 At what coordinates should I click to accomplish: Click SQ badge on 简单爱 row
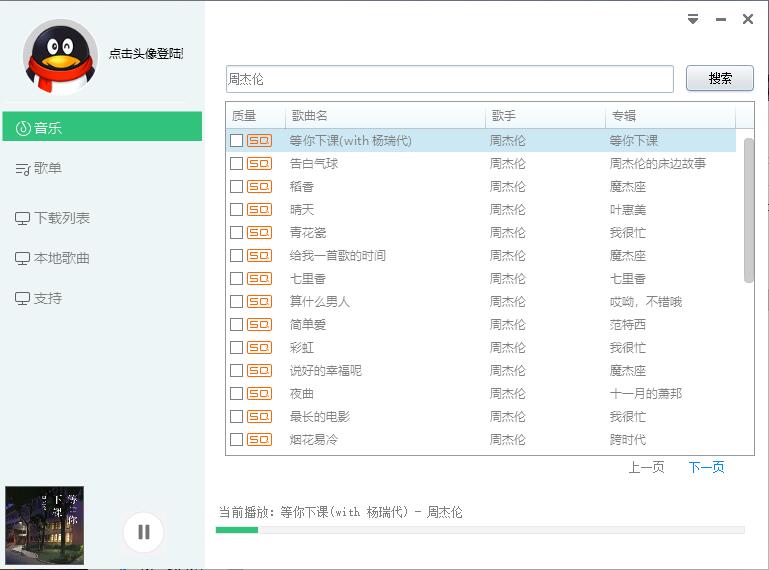[259, 324]
